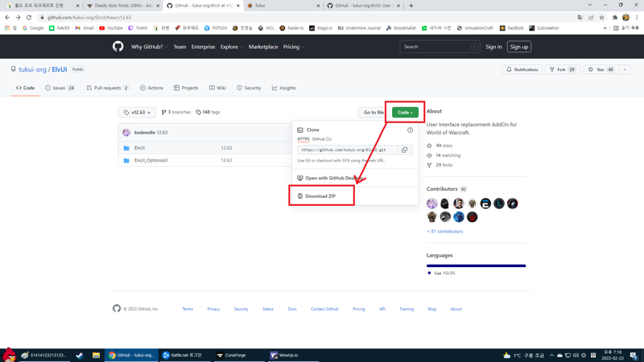Show more bookmarks overflow chevron
The height and width of the screenshot is (362, 644).
click(605, 28)
